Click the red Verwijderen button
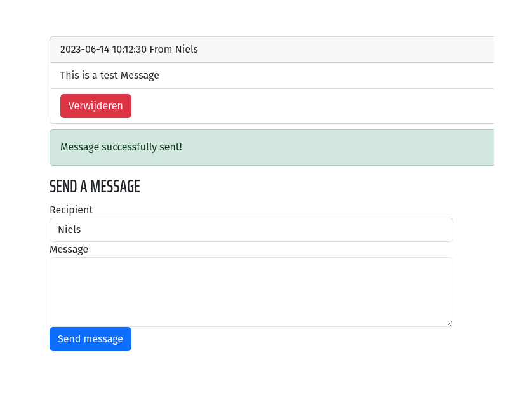Screen dimensions: 532x400 click(x=96, y=106)
